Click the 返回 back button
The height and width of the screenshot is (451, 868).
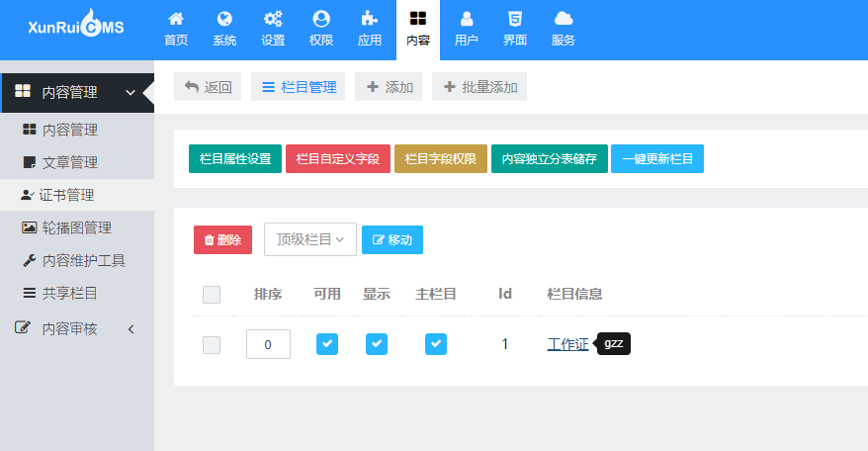click(x=208, y=87)
